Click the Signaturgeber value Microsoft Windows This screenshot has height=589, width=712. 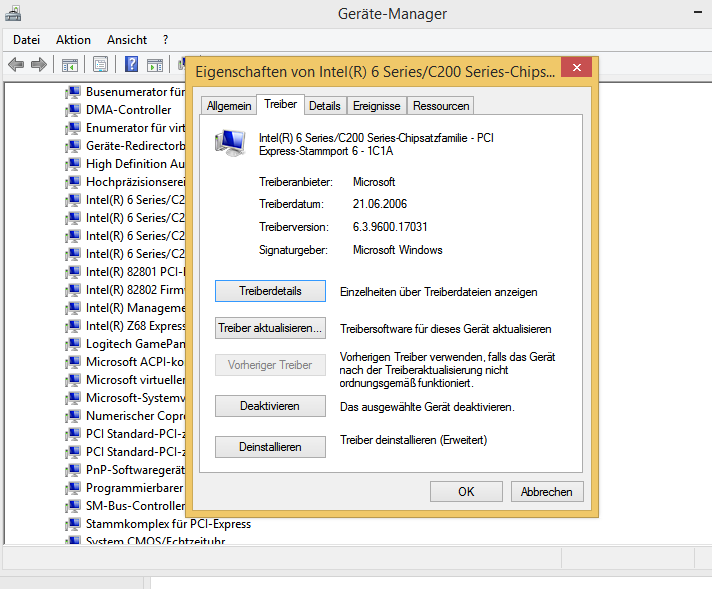pyautogui.click(x=397, y=250)
